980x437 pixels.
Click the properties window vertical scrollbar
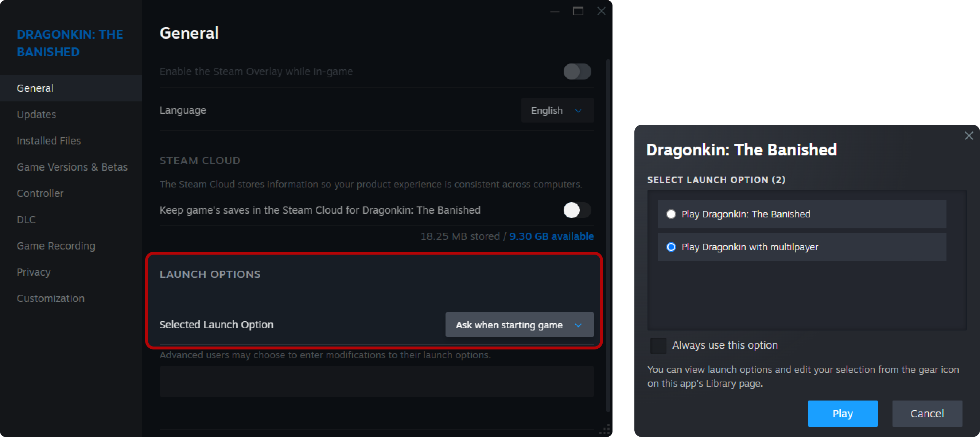click(x=608, y=235)
